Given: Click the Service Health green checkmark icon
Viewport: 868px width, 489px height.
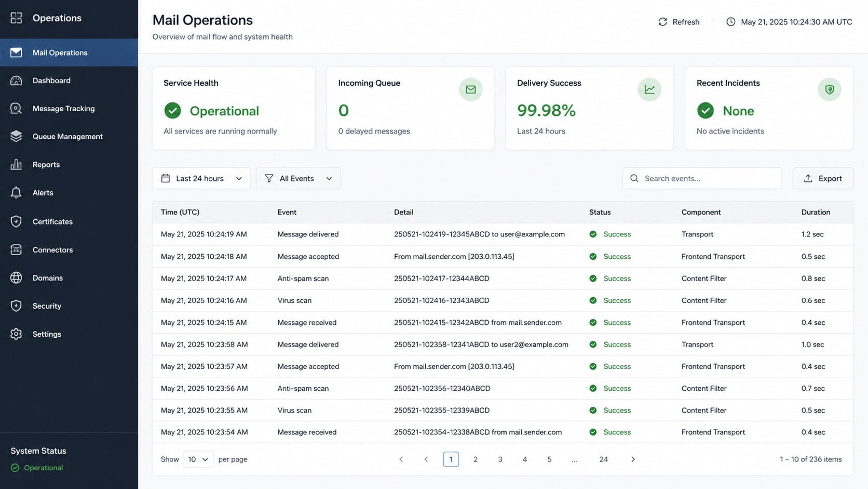Looking at the screenshot, I should (x=173, y=111).
